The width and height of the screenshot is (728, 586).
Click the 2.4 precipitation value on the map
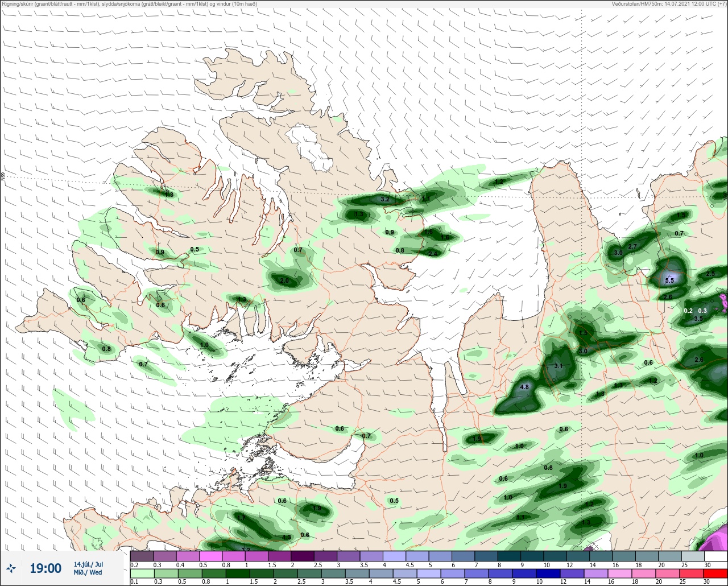[433, 253]
